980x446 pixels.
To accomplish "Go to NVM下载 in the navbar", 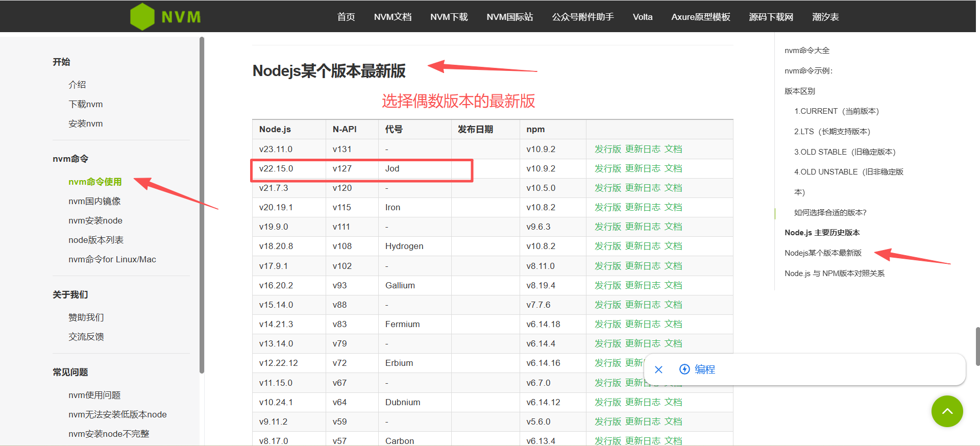I will click(449, 17).
